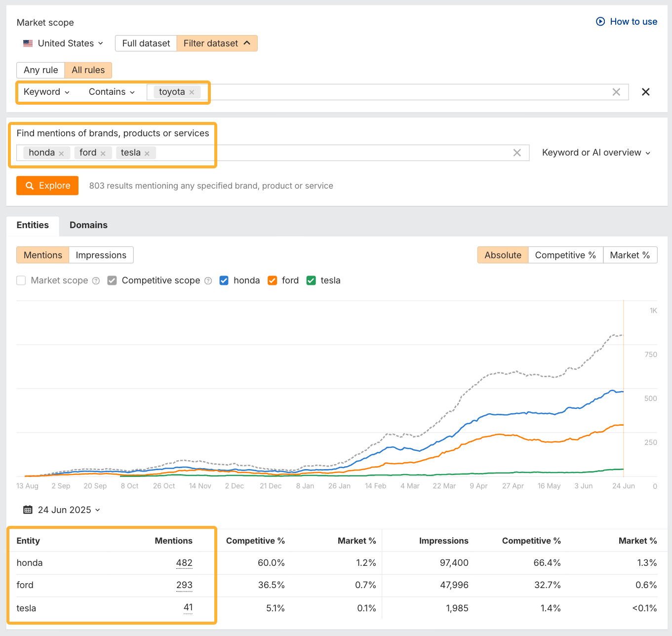Click the Competitive scope help icon
This screenshot has width=672, height=636.
pyautogui.click(x=208, y=280)
